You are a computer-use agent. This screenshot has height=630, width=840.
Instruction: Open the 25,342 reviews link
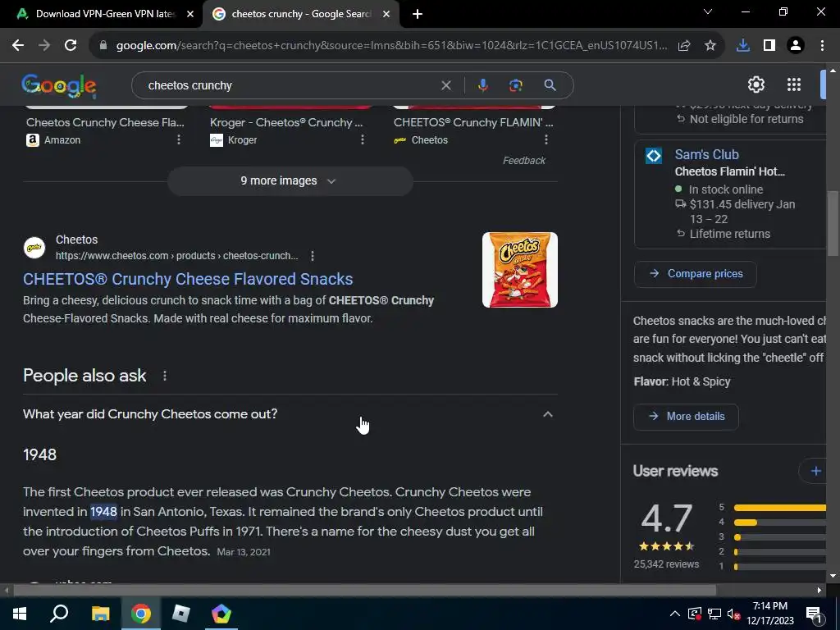click(666, 564)
